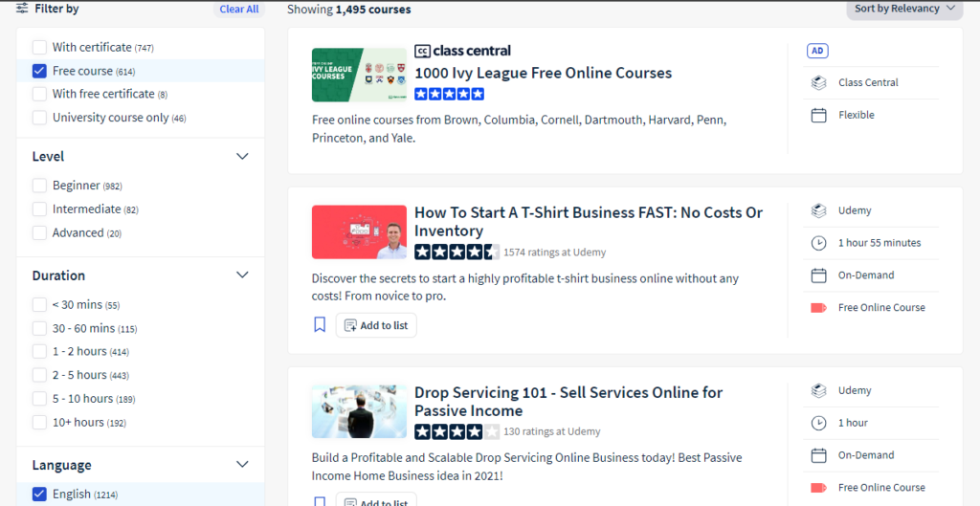Image resolution: width=980 pixels, height=506 pixels.
Task: Collapse the Level filter section
Action: (x=242, y=156)
